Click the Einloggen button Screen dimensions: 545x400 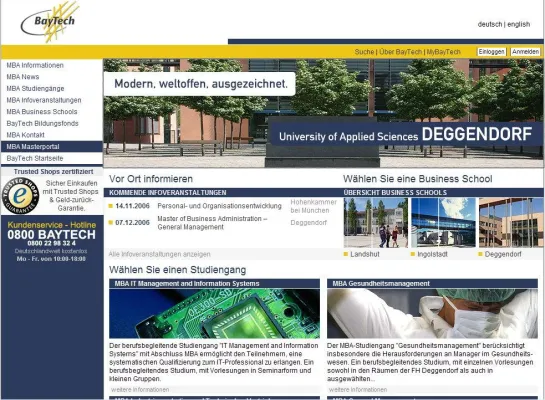(x=491, y=52)
